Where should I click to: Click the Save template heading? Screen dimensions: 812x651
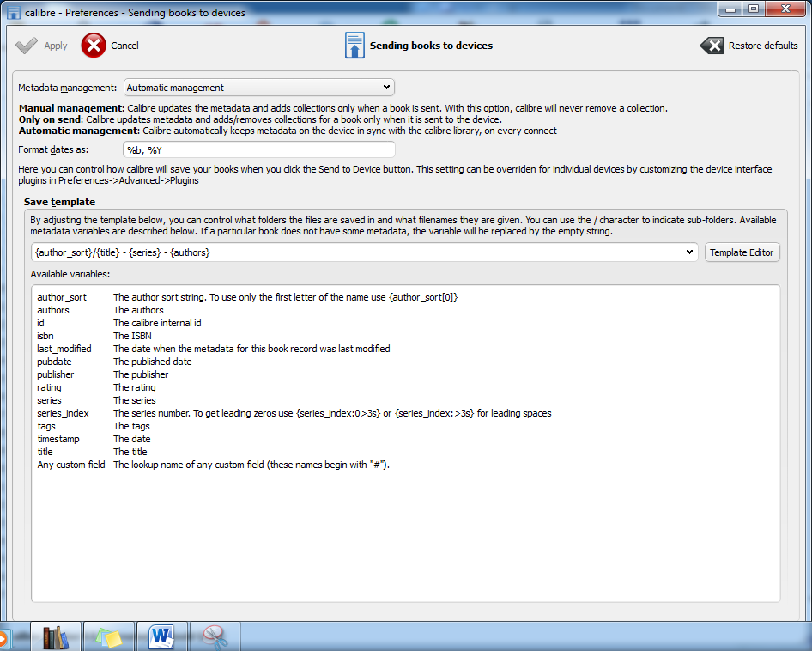pos(59,202)
